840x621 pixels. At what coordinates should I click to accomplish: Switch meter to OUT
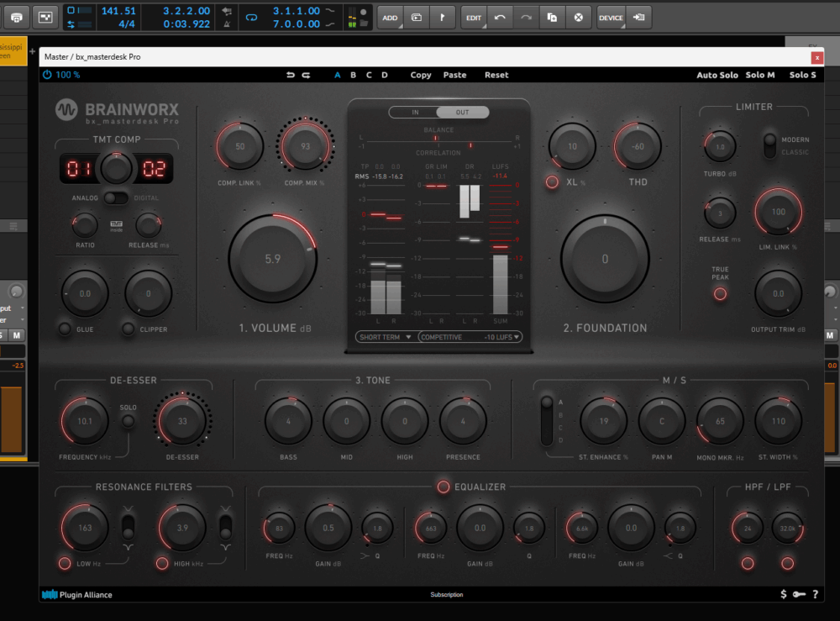click(x=462, y=112)
